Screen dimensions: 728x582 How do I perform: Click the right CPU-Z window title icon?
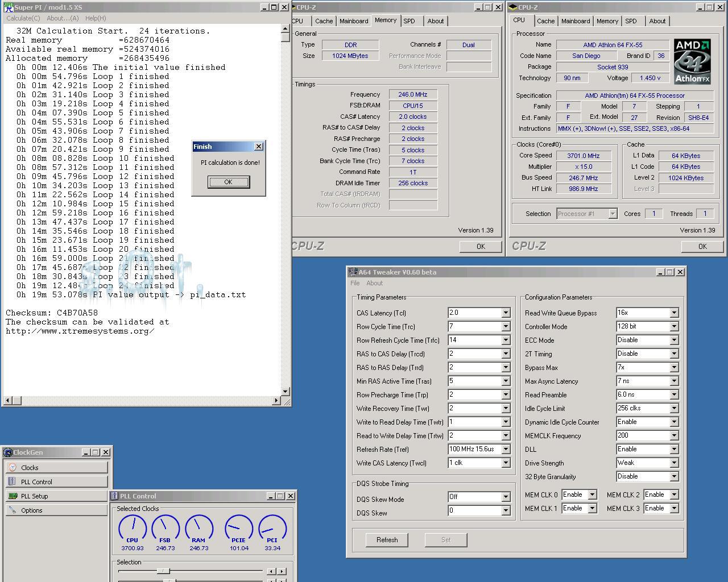coord(513,7)
